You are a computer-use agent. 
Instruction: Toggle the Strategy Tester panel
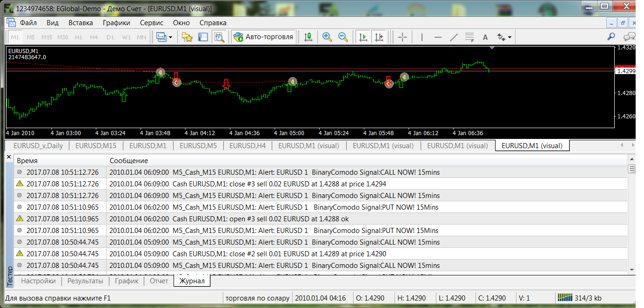coord(219,37)
